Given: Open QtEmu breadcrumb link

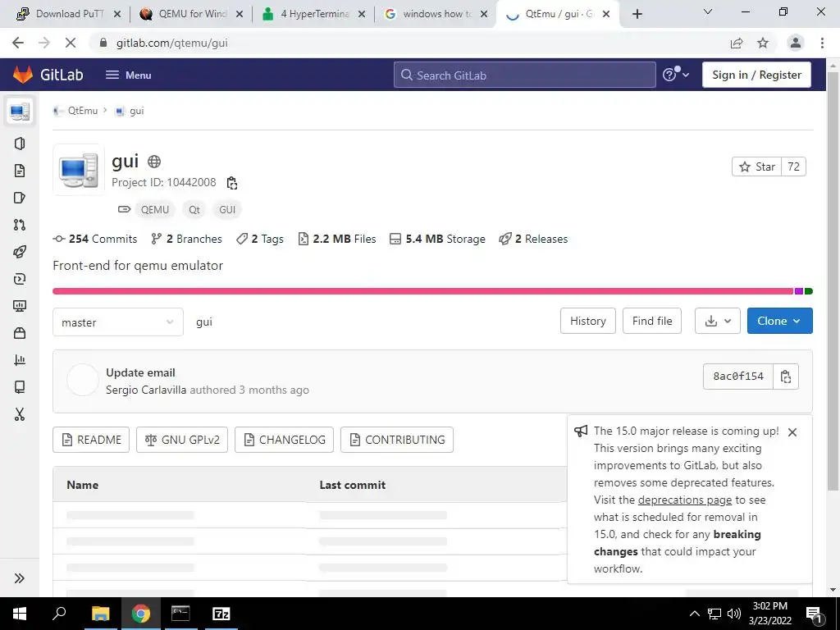Looking at the screenshot, I should (83, 111).
